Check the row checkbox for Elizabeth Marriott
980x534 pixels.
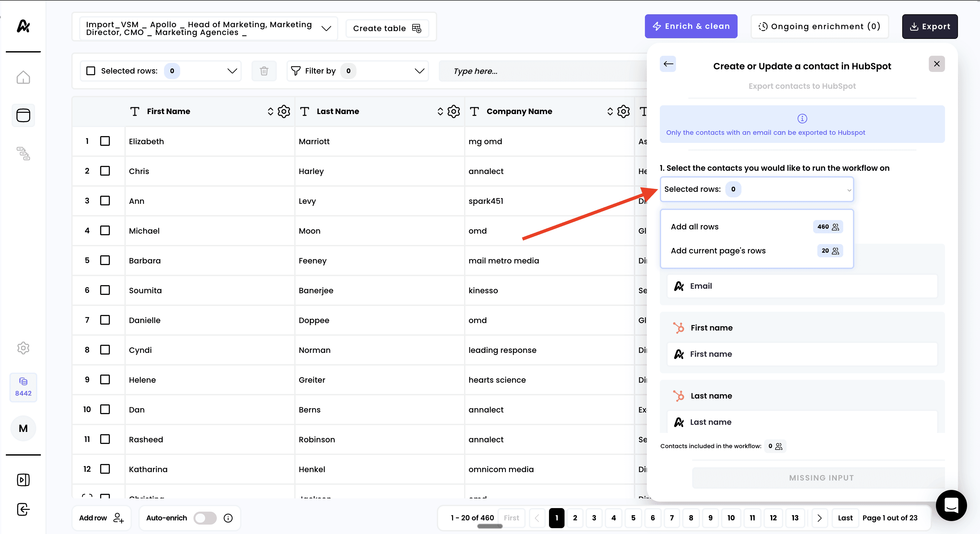(105, 141)
